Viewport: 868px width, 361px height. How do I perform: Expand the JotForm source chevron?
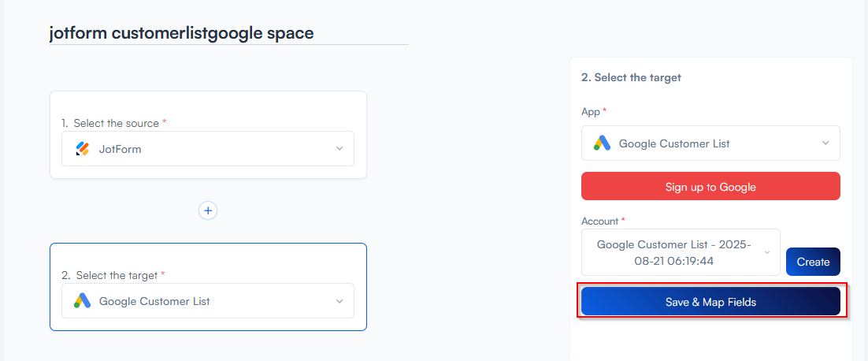pyautogui.click(x=339, y=148)
